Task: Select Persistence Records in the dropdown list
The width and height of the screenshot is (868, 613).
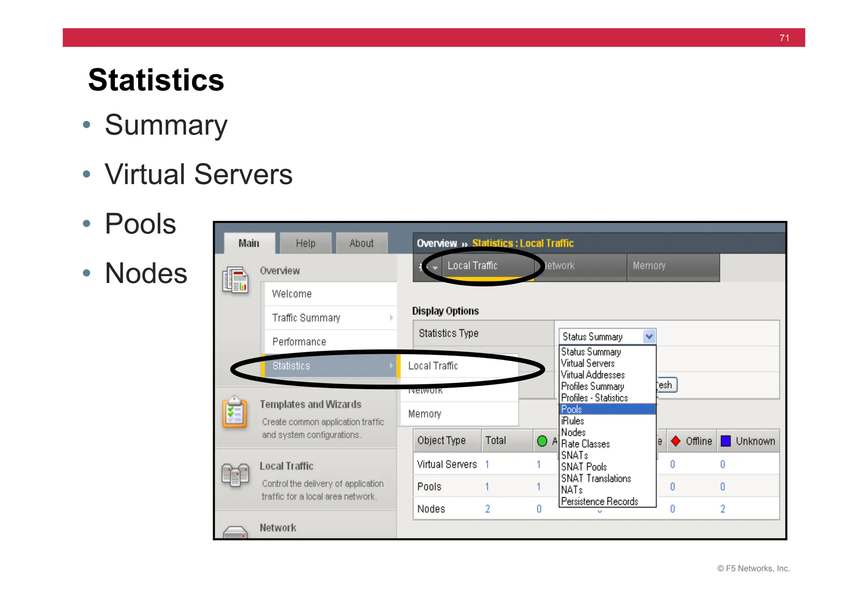Action: [607, 501]
